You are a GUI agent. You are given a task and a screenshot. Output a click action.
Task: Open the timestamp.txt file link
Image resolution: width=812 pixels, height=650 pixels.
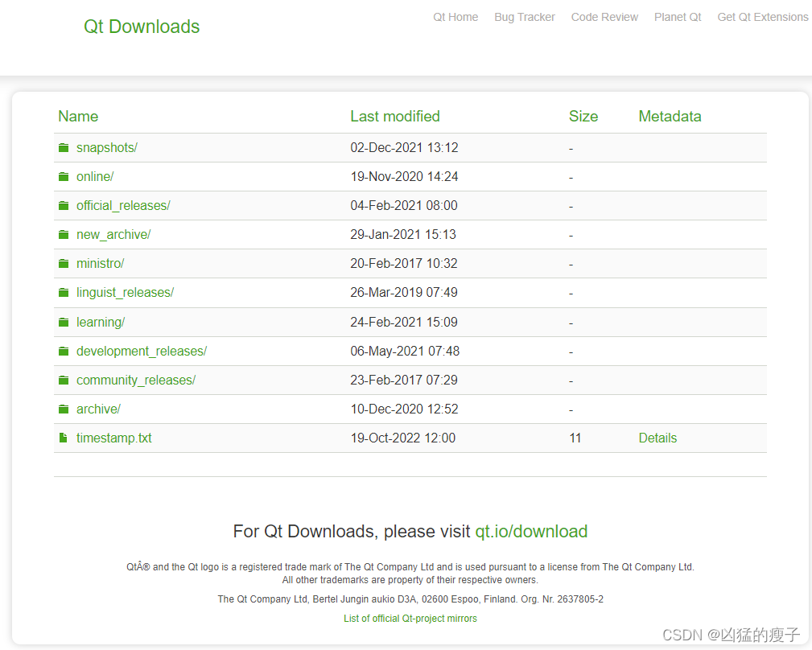(x=114, y=438)
